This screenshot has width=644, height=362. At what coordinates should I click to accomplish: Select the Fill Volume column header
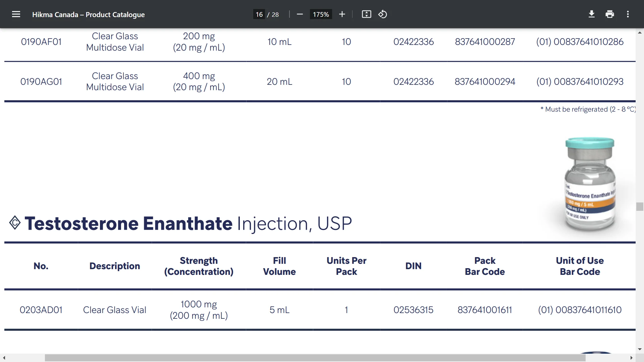279,266
